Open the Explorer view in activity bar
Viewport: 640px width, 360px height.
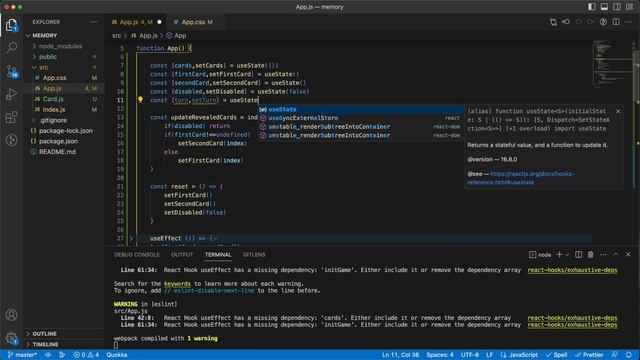click(11, 25)
